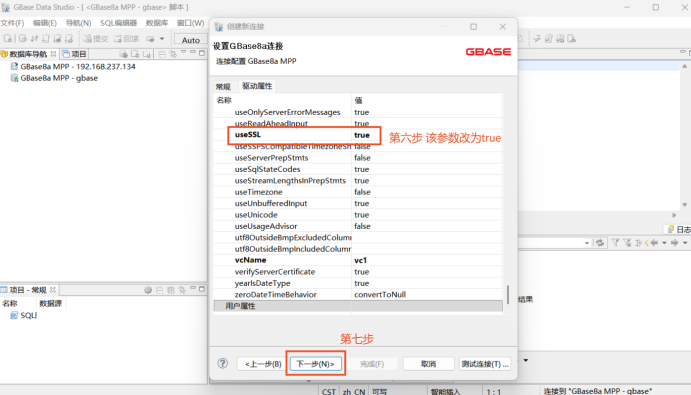This screenshot has width=691, height=395.
Task: Switch to the 驱动属性 tab in the dialog
Action: click(x=257, y=86)
